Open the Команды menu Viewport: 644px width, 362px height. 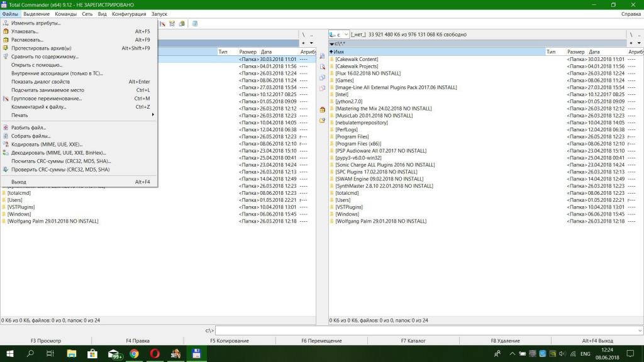tap(65, 14)
